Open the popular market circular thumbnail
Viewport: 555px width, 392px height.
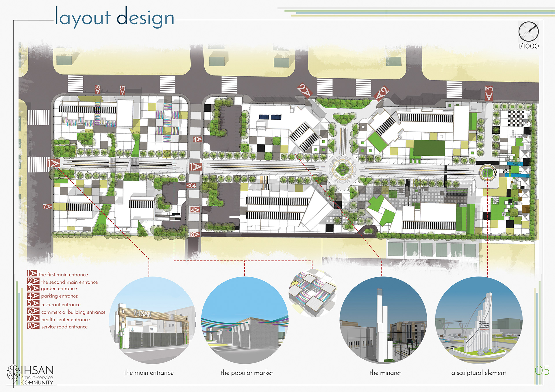point(245,320)
